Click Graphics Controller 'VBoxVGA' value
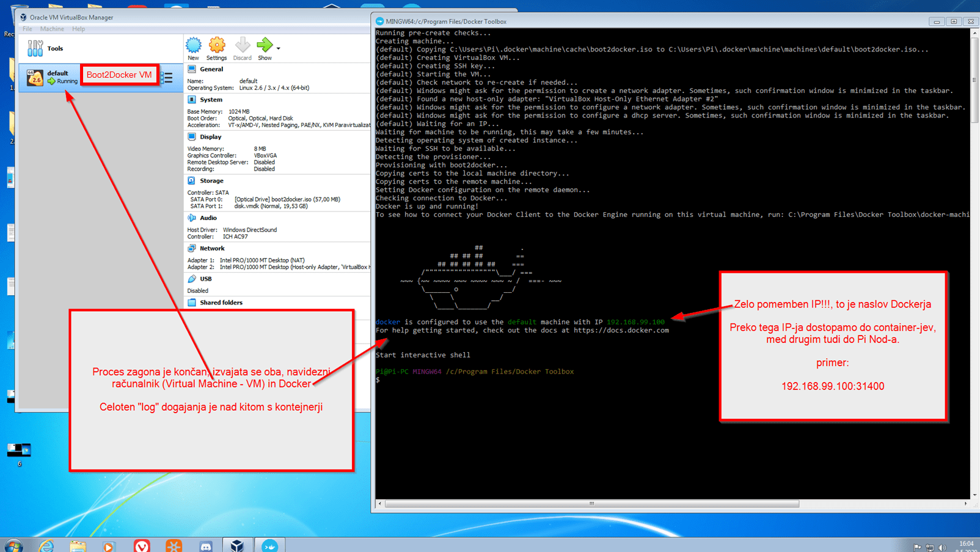The image size is (980, 552). pyautogui.click(x=265, y=155)
